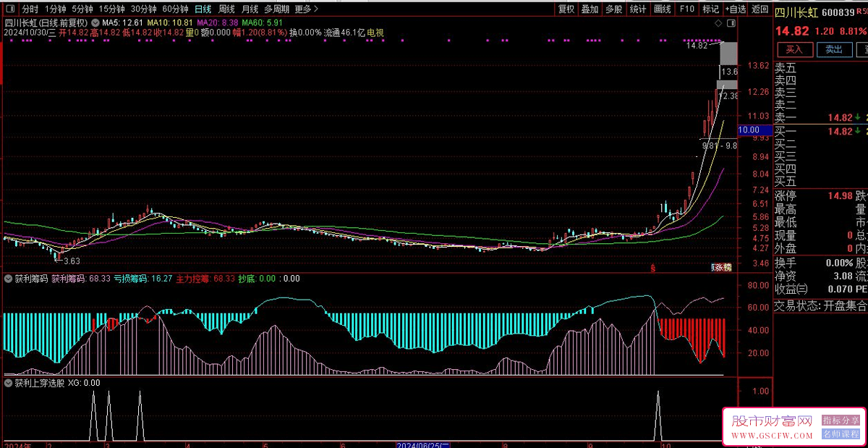Toggle 多股 multi-stock view

613,9
